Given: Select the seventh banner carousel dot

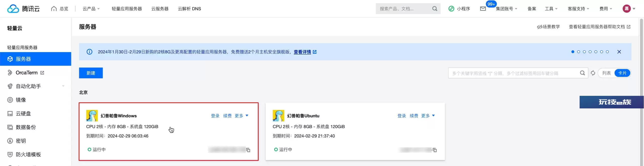Looking at the screenshot, I should pyautogui.click(x=607, y=52).
